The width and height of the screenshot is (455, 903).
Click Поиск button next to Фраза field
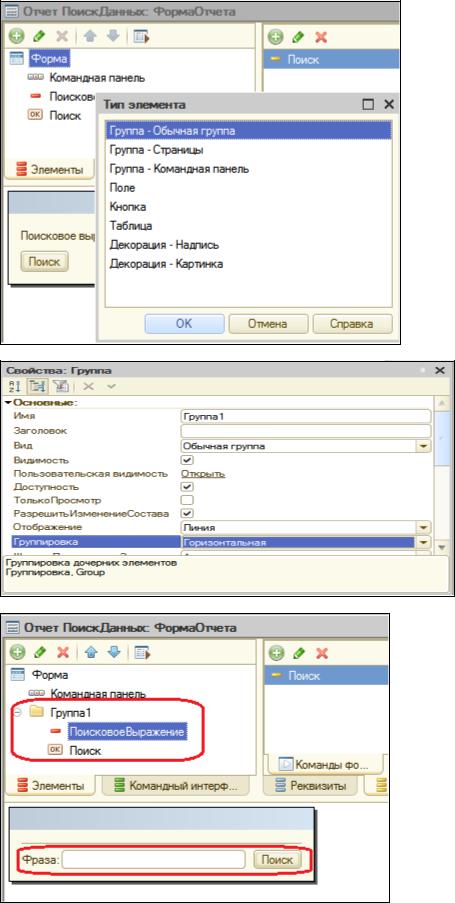coord(278,860)
